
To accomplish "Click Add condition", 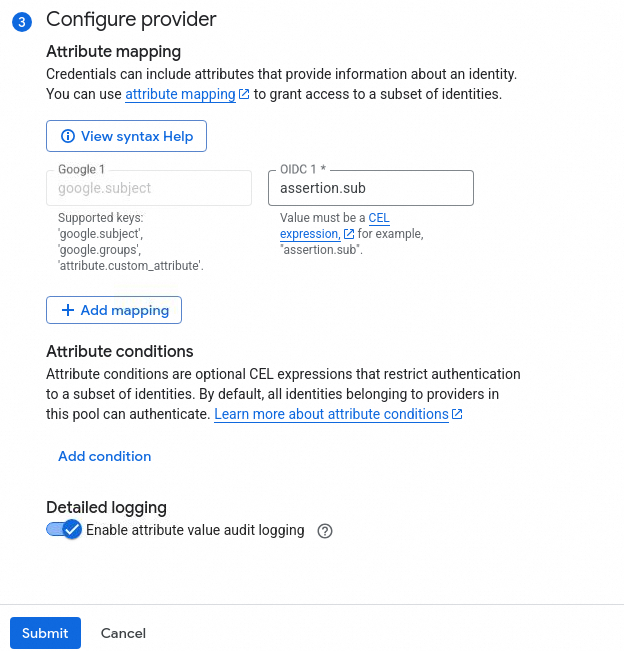I will pos(105,456).
